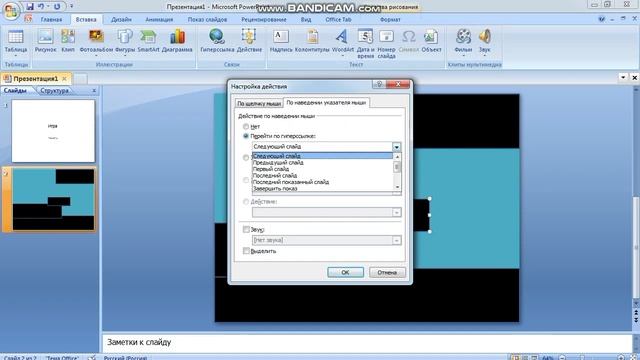Image resolution: width=640 pixels, height=360 pixels.
Task: Insert Дата и время
Action: 365,43
